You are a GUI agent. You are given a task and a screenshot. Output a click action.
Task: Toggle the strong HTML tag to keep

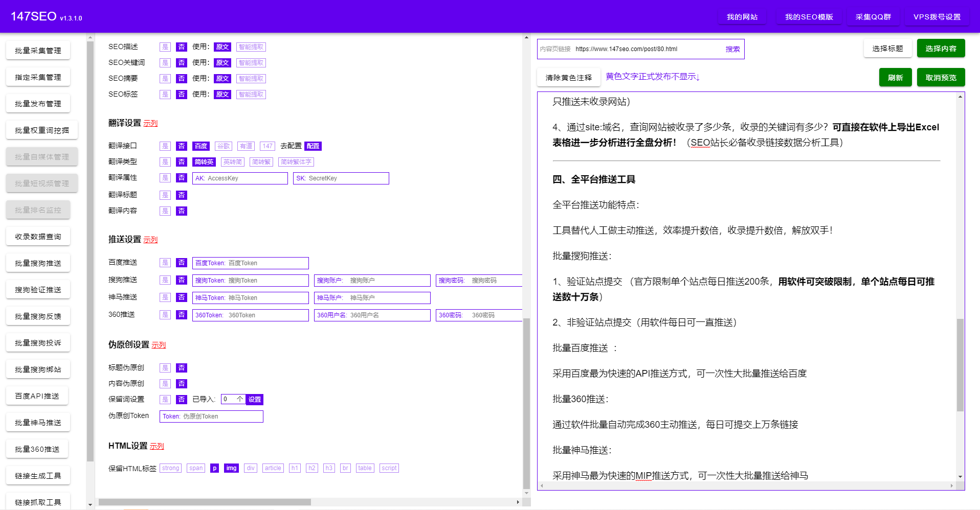tap(170, 468)
